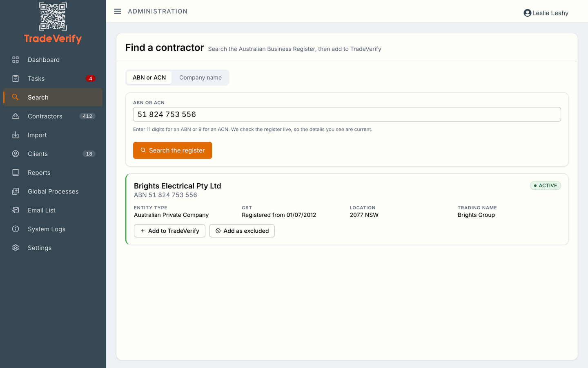Click the TradeVerify QR logo

[x=53, y=16]
